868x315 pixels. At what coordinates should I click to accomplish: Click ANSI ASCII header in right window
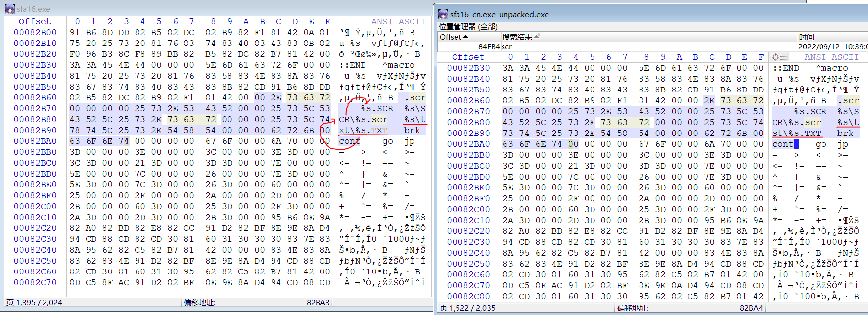click(x=831, y=57)
